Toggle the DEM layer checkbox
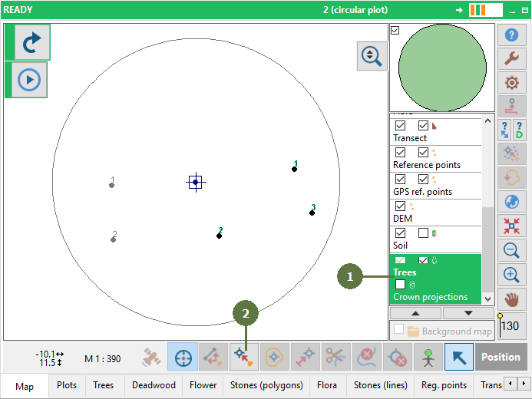 point(401,206)
